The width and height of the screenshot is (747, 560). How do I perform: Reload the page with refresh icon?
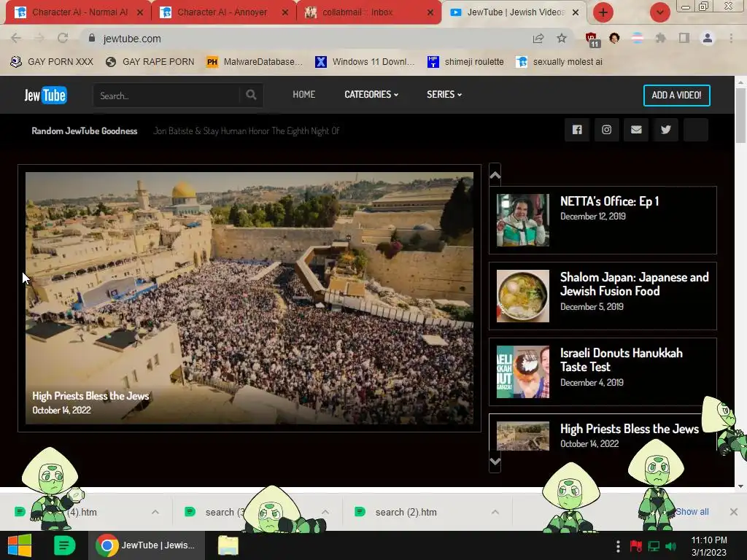pyautogui.click(x=63, y=39)
